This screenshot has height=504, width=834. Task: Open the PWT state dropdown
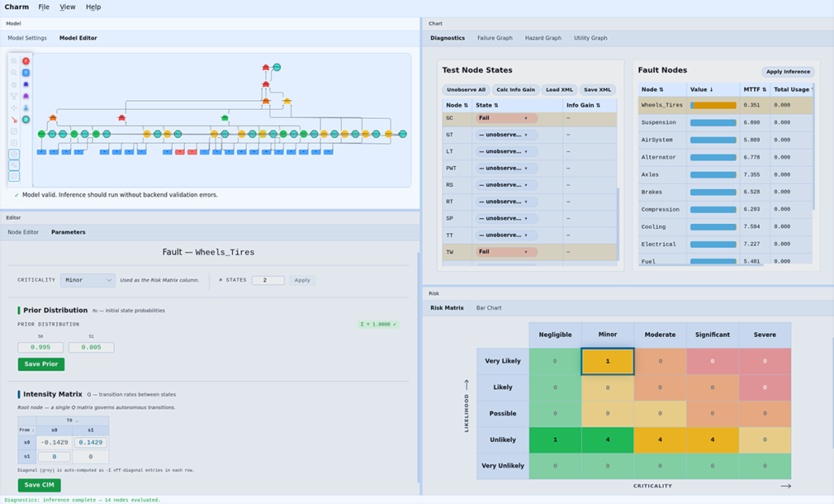(507, 168)
